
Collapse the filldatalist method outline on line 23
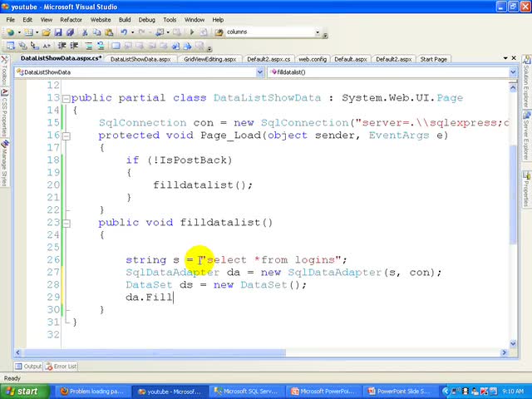tap(66, 224)
